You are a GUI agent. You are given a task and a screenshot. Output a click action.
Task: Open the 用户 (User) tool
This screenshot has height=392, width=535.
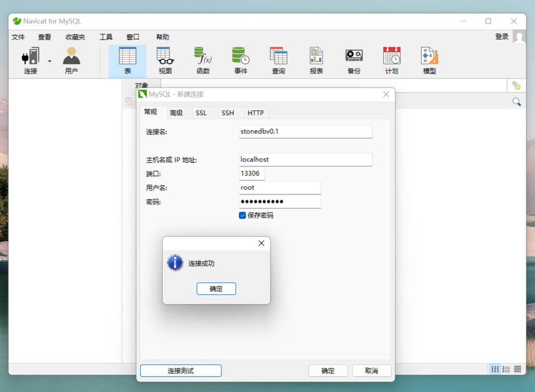coord(71,57)
